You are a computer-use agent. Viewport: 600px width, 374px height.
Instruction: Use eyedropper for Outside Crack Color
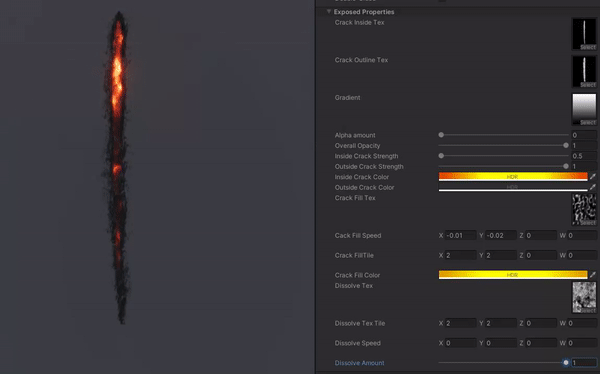pyautogui.click(x=593, y=187)
